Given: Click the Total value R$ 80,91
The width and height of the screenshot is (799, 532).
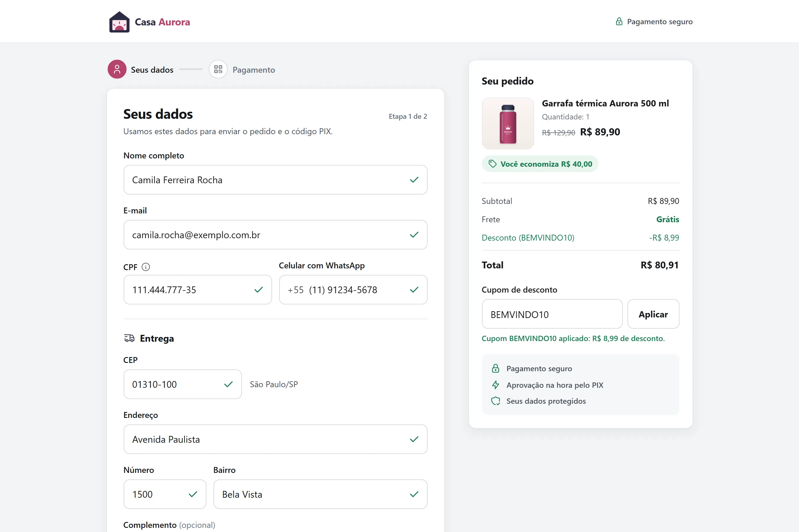Looking at the screenshot, I should tap(659, 265).
